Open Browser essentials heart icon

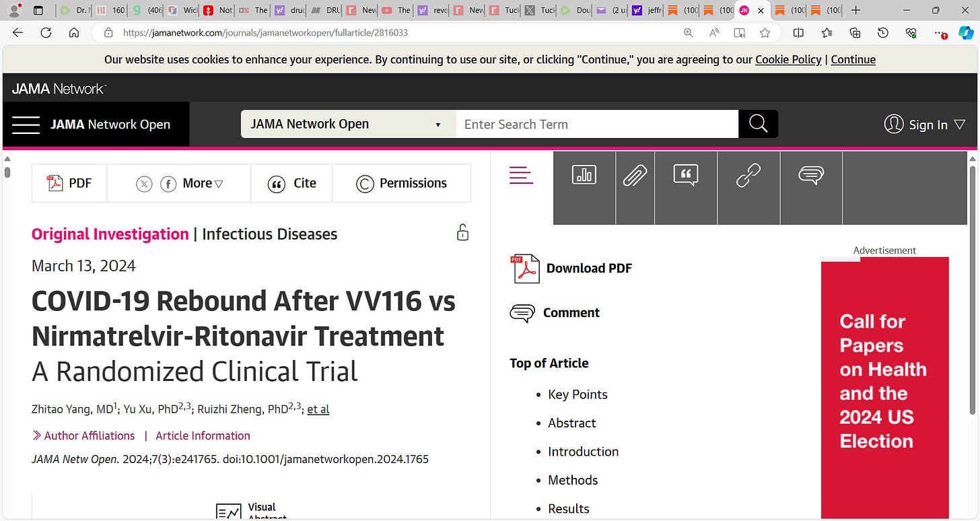coord(911,32)
